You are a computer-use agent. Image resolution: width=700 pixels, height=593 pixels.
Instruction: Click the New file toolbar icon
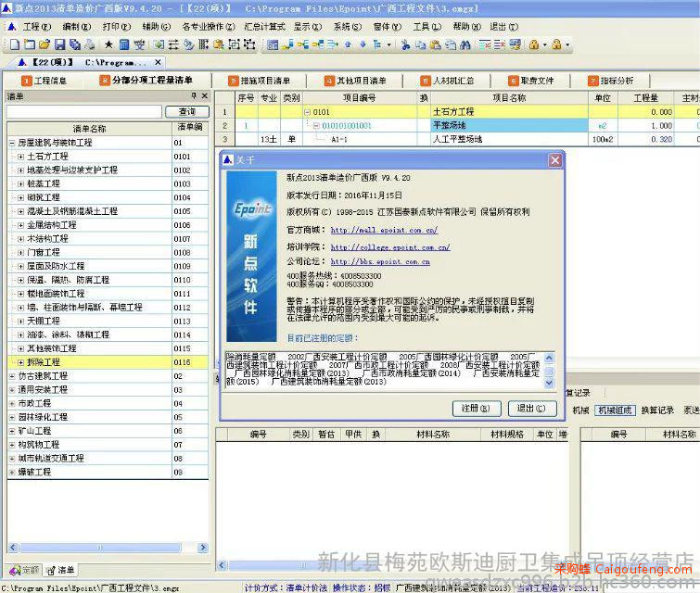click(x=15, y=44)
